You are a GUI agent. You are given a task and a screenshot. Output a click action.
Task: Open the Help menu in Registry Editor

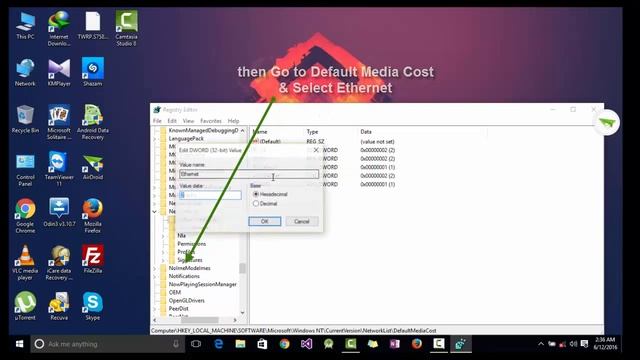tap(233, 121)
